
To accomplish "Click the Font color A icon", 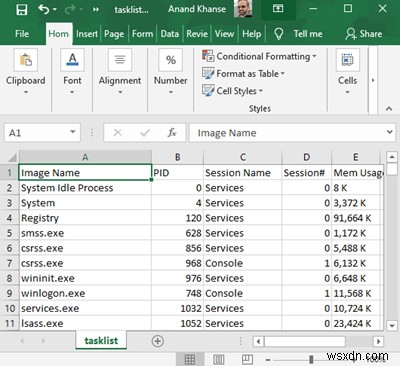I will [72, 60].
